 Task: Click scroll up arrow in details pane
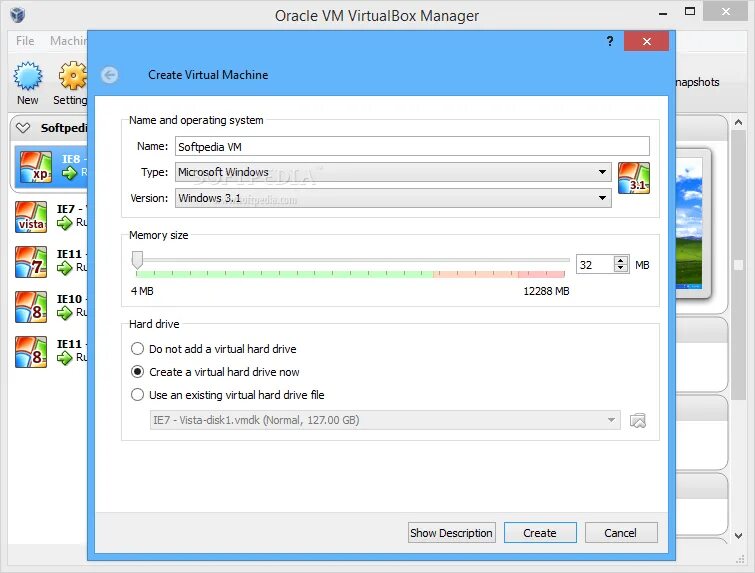click(x=738, y=122)
